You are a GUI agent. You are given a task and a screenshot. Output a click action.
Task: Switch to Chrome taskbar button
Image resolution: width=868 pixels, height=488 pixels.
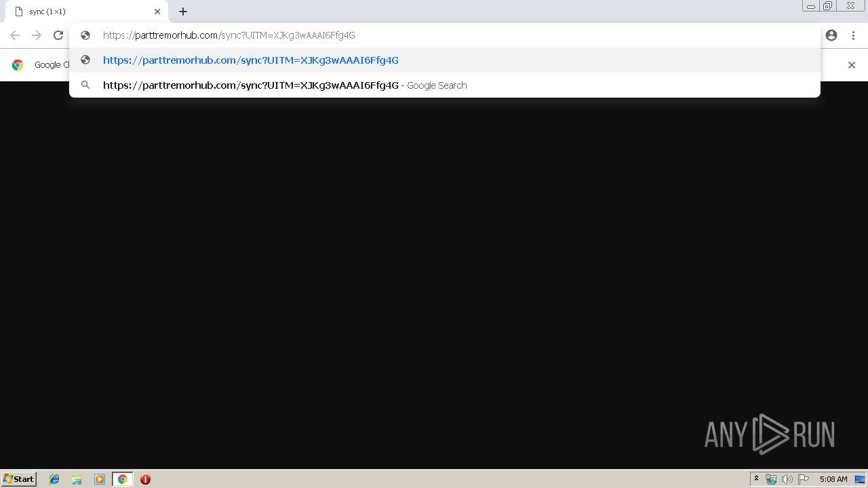[x=122, y=479]
